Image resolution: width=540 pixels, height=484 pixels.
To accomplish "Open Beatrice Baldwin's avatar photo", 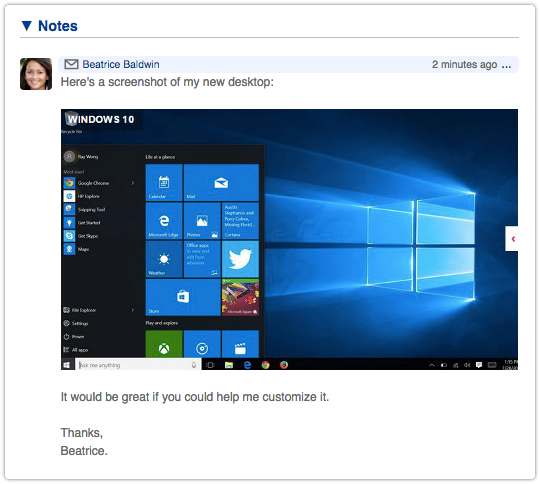I will pos(36,74).
